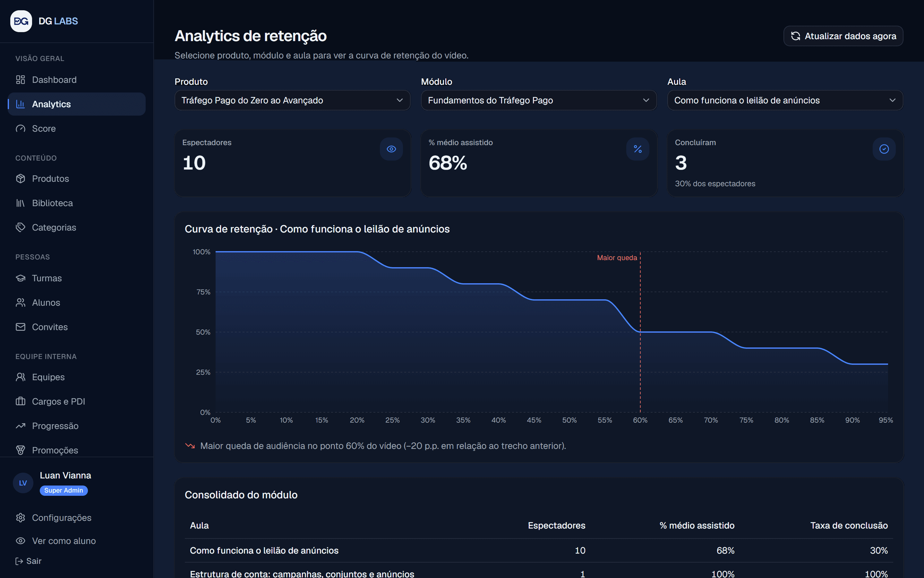Viewport: 924px width, 578px height.
Task: Open Categorias tag section
Action: (76, 227)
